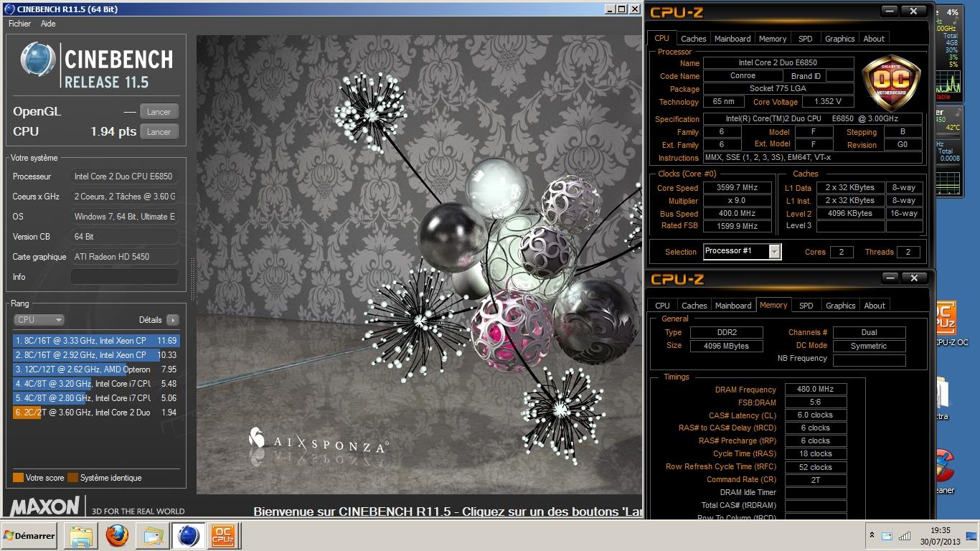Viewport: 980px width, 551px height.
Task: Select ranking row 4C/8T @ 3.20 GHz
Action: (96, 384)
